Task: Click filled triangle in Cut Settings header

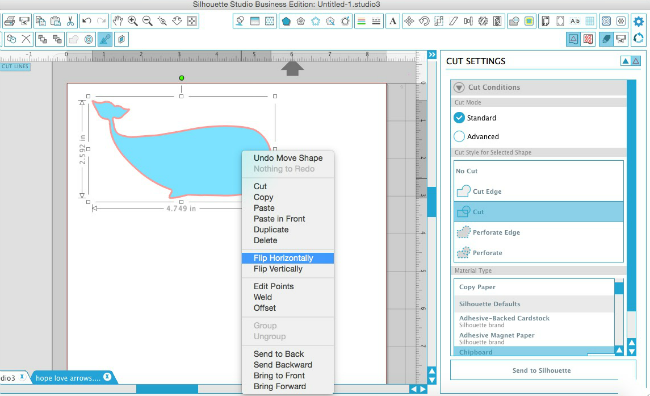Action: pyautogui.click(x=625, y=61)
